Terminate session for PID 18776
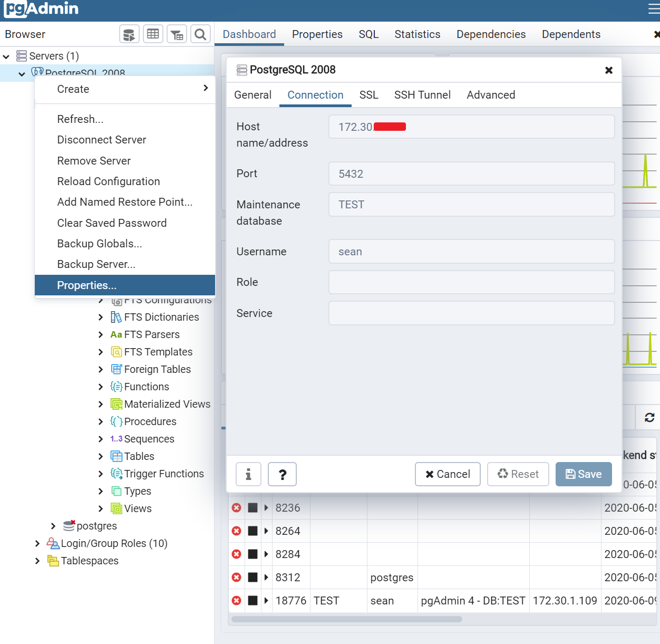Screen dimensions: 660x644 tap(237, 601)
